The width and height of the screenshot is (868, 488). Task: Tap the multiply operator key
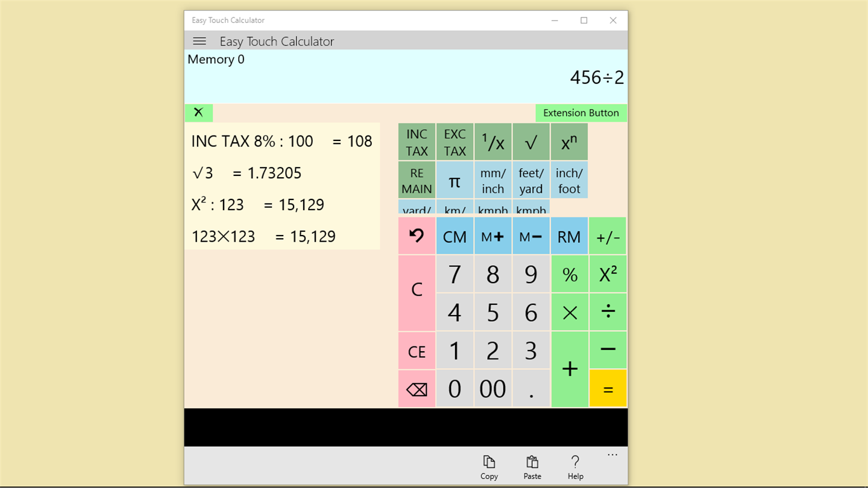point(570,312)
